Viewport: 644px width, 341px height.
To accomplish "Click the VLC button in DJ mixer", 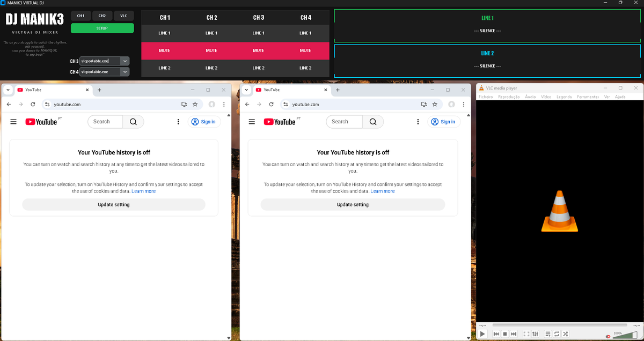I will click(x=124, y=16).
